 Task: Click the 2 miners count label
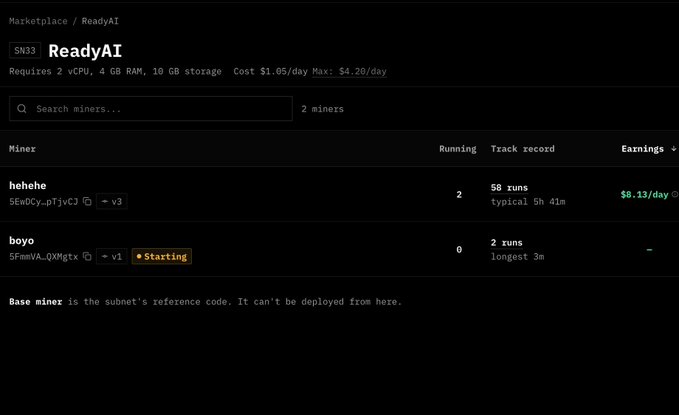point(323,109)
